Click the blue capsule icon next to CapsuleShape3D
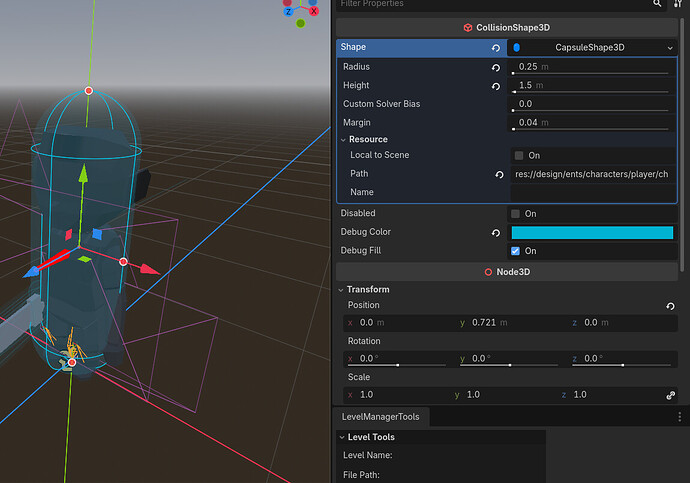This screenshot has height=483, width=690. (517, 48)
